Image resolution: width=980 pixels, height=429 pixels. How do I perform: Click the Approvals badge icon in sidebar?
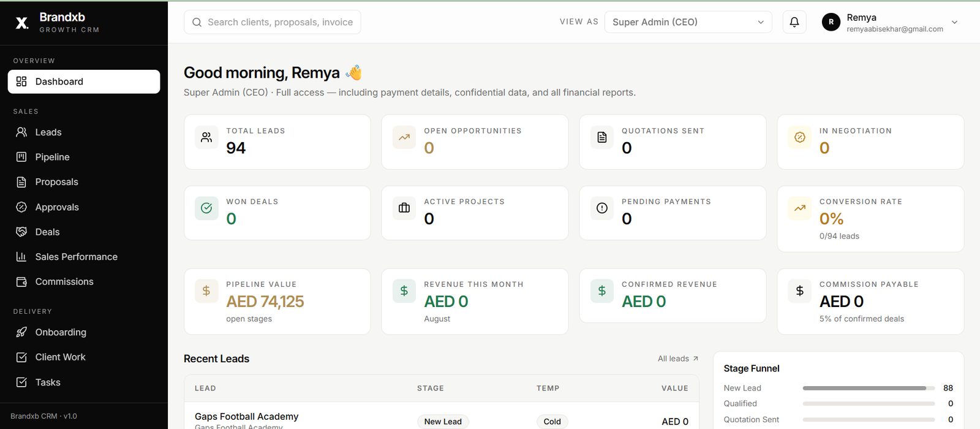21,207
